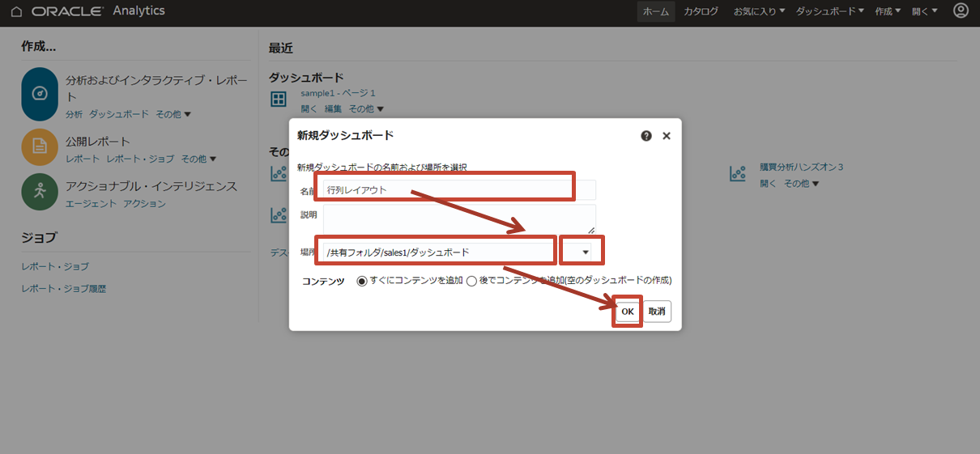Viewport: 980px width, 454px height.
Task: Click the 分析およびインタラクティブ・レポート gauge icon
Action: 40,94
